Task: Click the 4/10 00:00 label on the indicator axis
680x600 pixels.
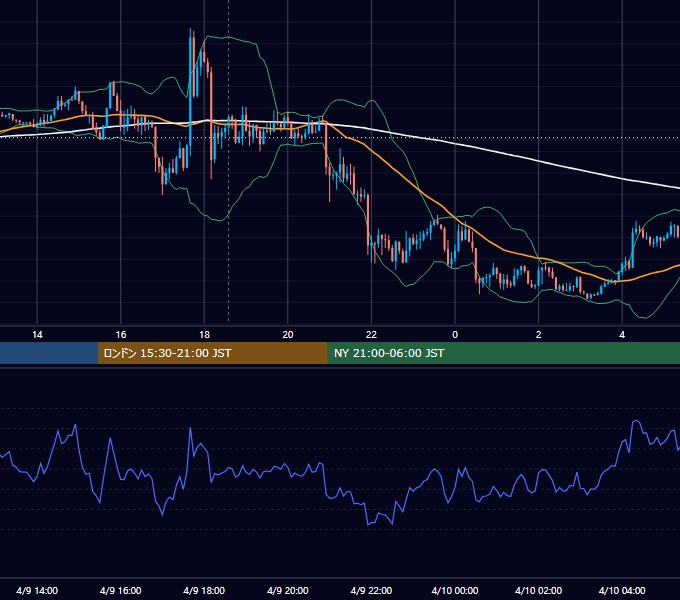Action: (455, 590)
